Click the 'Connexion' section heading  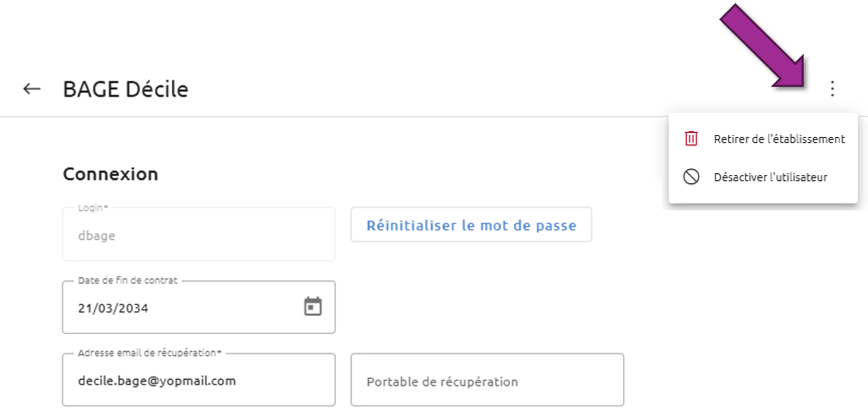point(110,174)
